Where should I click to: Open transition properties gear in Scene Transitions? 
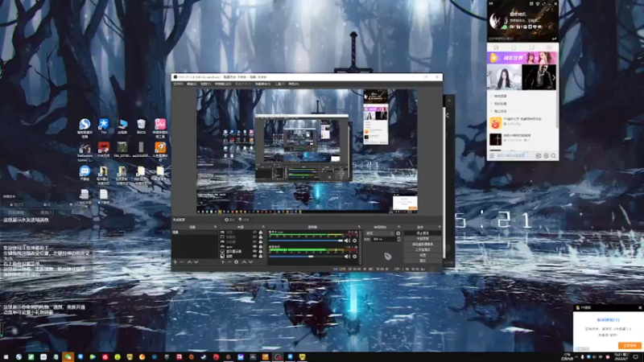pyautogui.click(x=398, y=233)
